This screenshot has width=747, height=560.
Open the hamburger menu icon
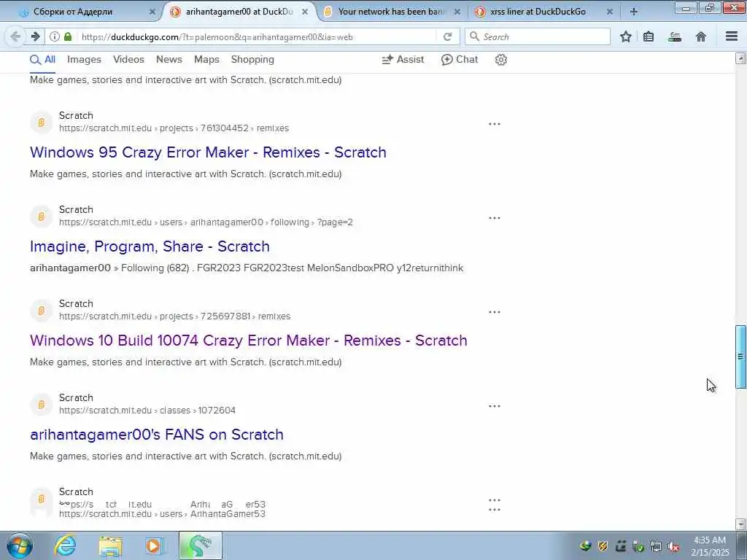(x=732, y=36)
